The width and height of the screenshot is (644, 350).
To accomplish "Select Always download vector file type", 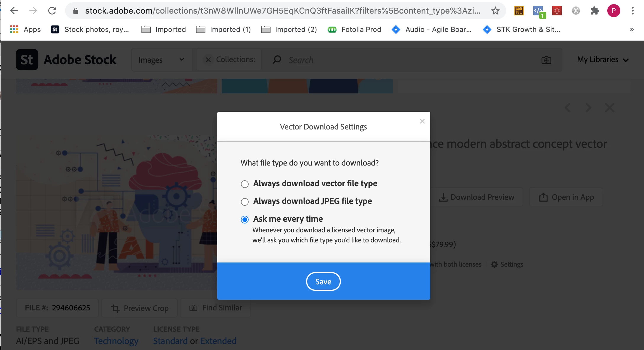I will point(245,184).
